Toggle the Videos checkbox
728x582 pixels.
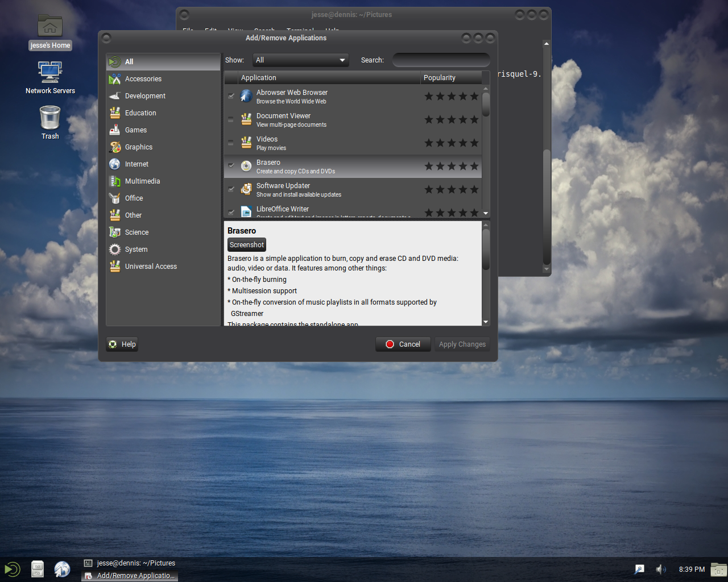231,143
